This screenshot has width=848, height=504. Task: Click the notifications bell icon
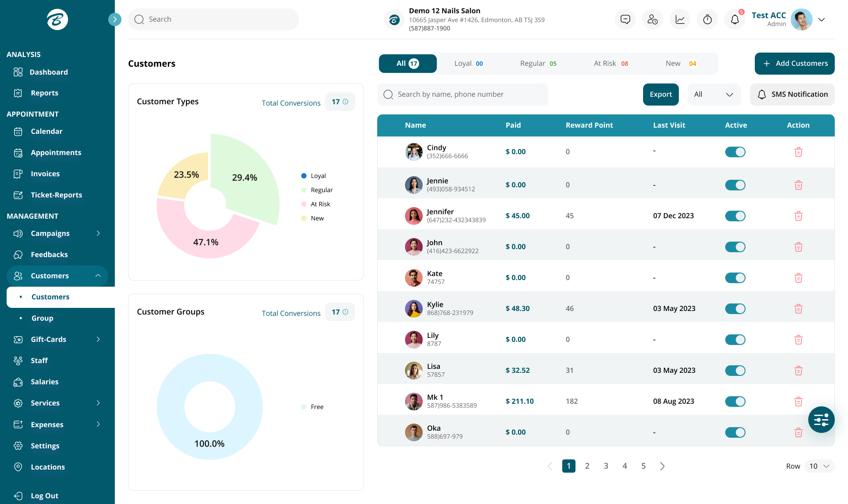pos(734,19)
